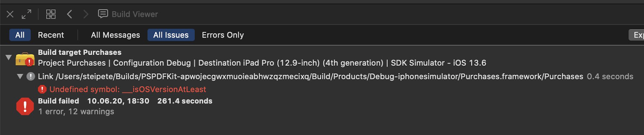Open the related items grid menu

[x=51, y=14]
